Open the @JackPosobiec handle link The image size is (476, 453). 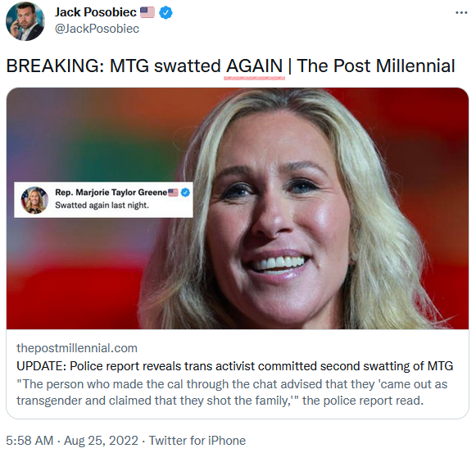[97, 29]
